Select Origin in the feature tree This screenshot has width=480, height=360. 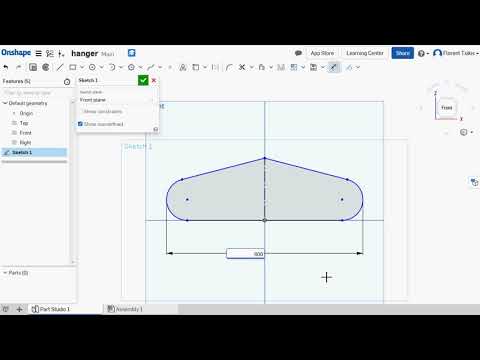26,113
